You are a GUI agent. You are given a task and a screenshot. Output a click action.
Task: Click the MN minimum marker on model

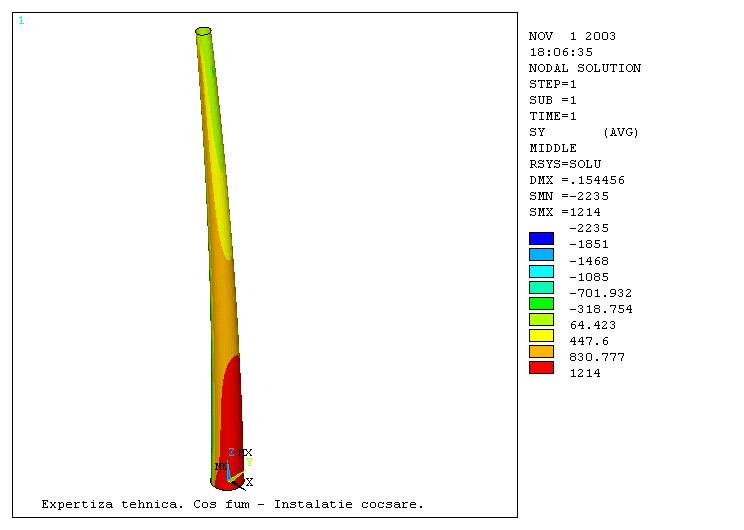(x=219, y=467)
